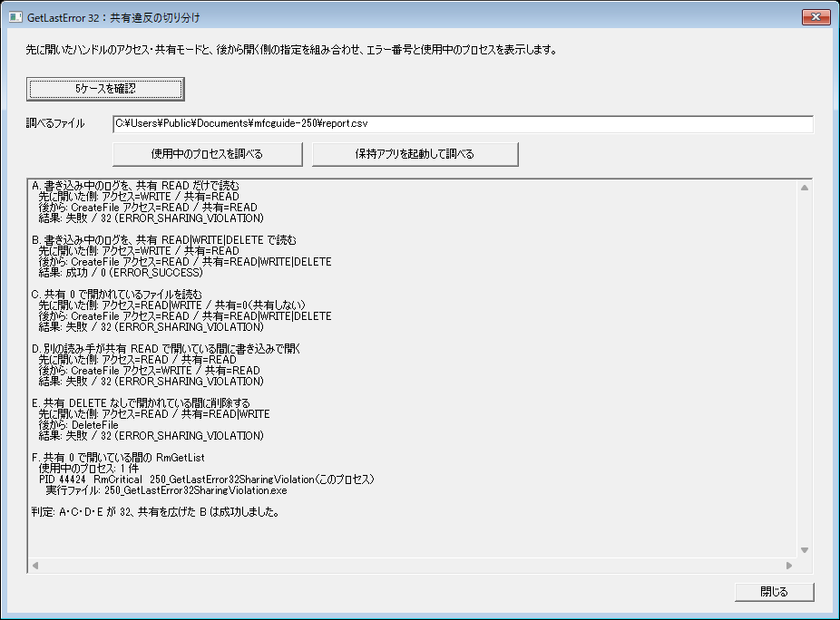Click the vertical scrollbar down arrow
The height and width of the screenshot is (620, 840).
[804, 550]
